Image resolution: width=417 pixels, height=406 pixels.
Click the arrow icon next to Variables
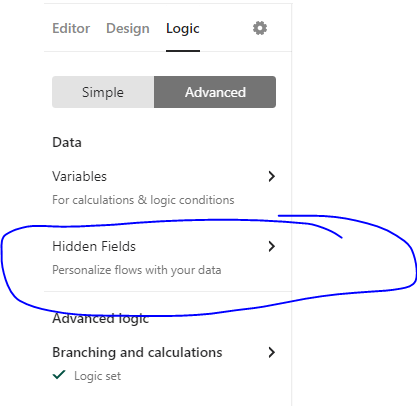(272, 176)
